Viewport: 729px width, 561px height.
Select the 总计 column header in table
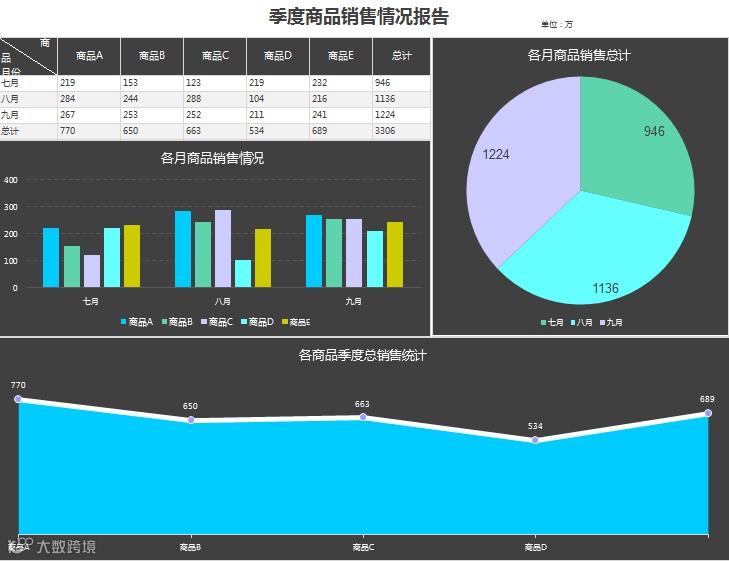click(402, 56)
